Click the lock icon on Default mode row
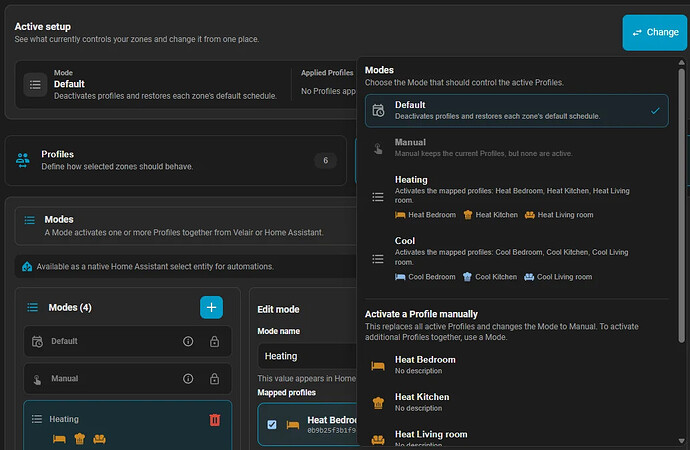The image size is (690, 450). click(214, 341)
